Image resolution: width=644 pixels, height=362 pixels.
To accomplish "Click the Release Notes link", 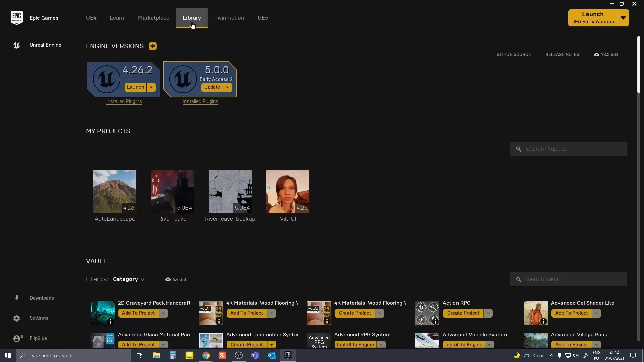I will (x=562, y=54).
